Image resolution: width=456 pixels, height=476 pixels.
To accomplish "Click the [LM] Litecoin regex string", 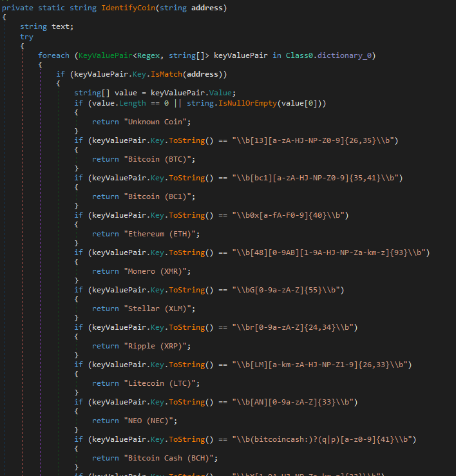I will click(319, 365).
